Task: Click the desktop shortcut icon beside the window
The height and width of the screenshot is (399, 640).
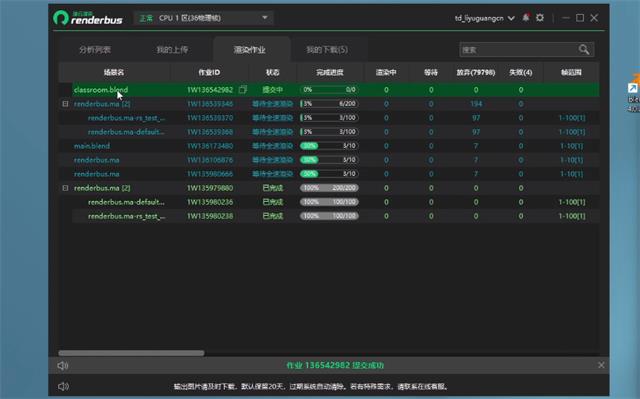Action: pos(633,89)
